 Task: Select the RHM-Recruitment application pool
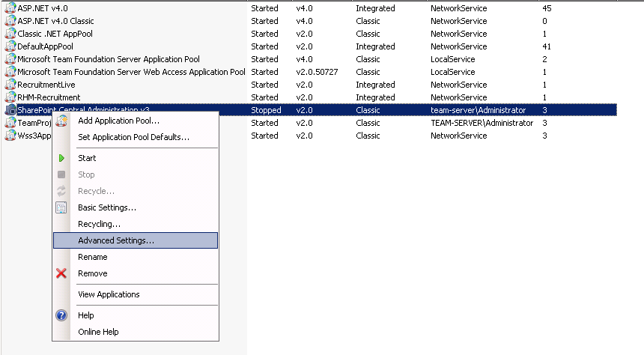[49, 97]
